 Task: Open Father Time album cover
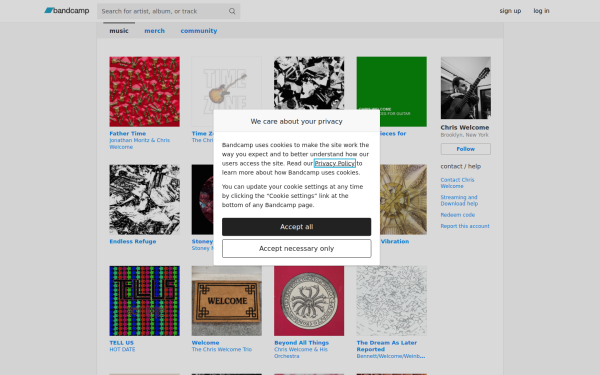(x=144, y=92)
